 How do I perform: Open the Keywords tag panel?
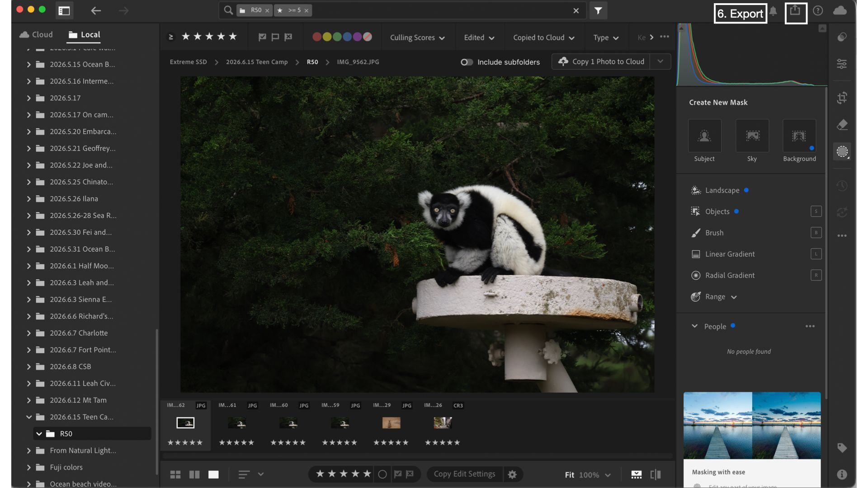tap(842, 448)
